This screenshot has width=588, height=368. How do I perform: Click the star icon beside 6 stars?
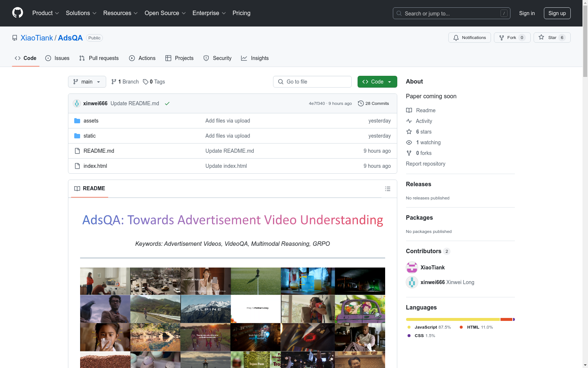(409, 132)
